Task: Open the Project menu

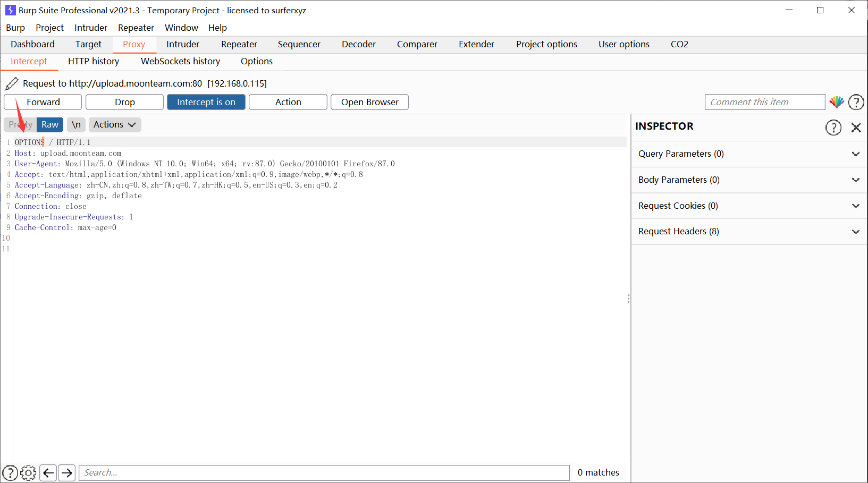Action: [x=49, y=28]
